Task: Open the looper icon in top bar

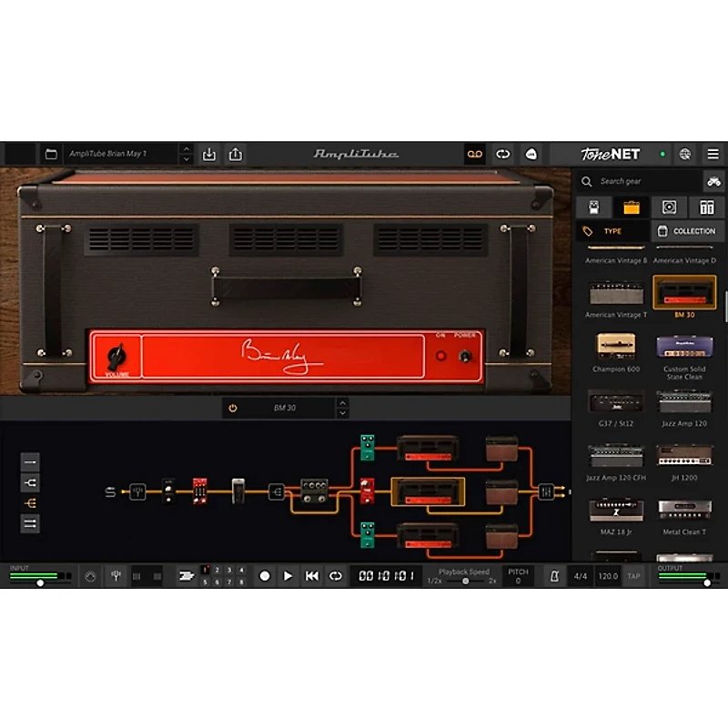Action: [x=503, y=154]
